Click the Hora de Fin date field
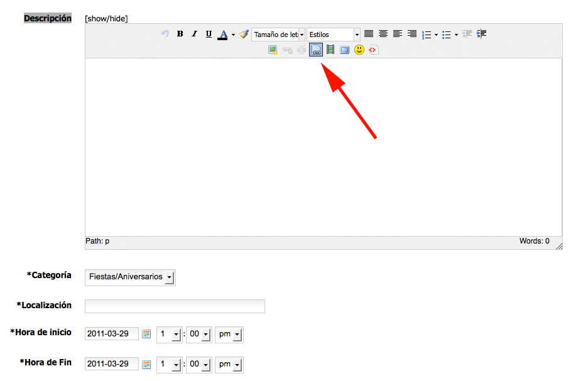The image size is (588, 381). pyautogui.click(x=112, y=364)
